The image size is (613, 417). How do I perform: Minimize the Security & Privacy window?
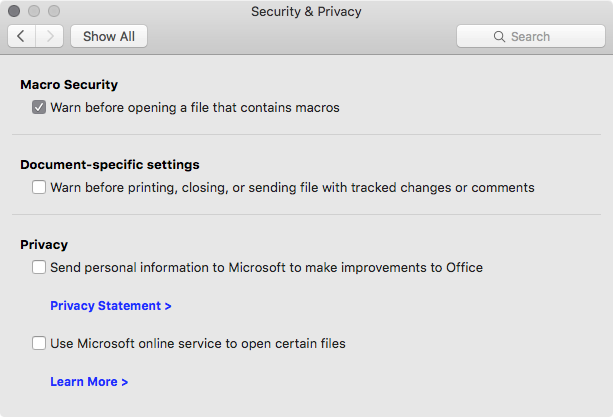point(34,11)
